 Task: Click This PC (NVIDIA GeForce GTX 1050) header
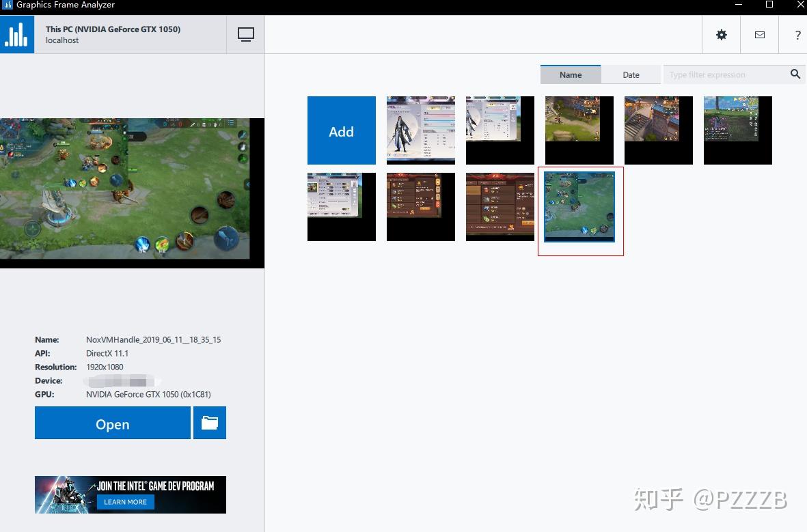click(x=113, y=29)
